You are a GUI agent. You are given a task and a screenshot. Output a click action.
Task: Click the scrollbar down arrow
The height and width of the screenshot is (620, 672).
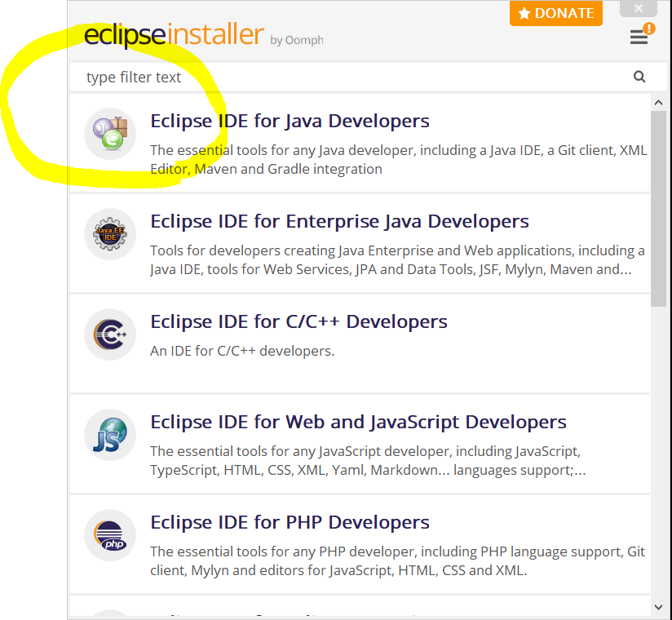(659, 607)
